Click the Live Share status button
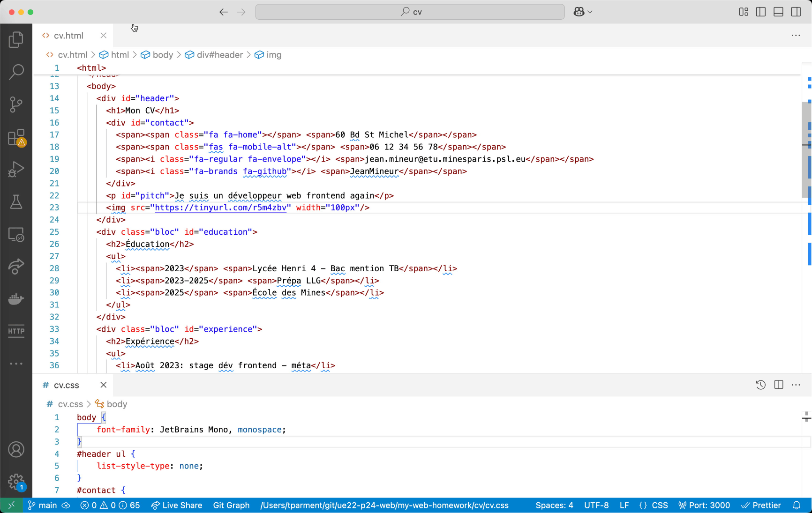The height and width of the screenshot is (513, 812). (177, 505)
